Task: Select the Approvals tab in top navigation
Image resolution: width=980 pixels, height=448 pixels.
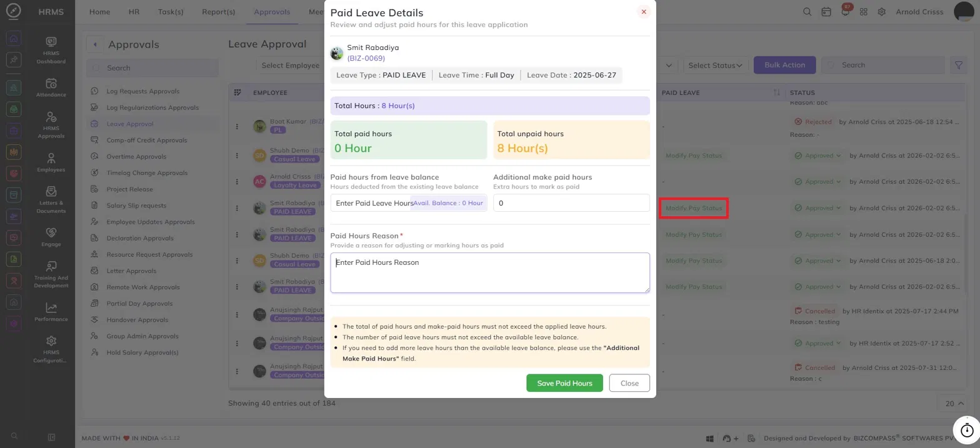Action: click(272, 12)
